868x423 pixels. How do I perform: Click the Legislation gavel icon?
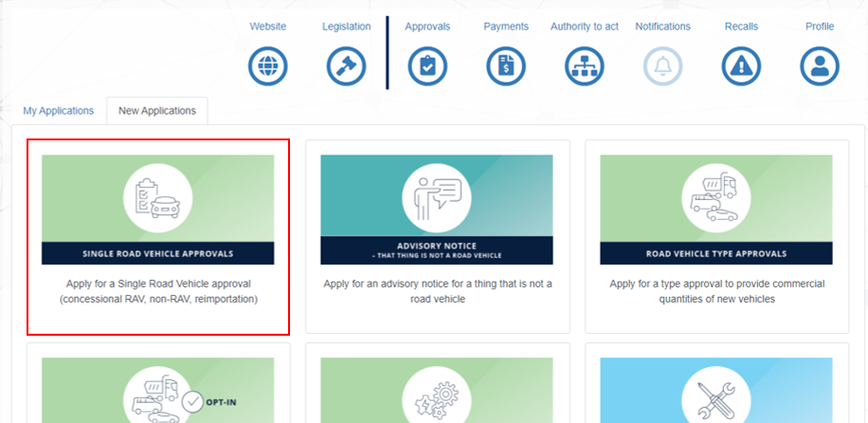(346, 66)
